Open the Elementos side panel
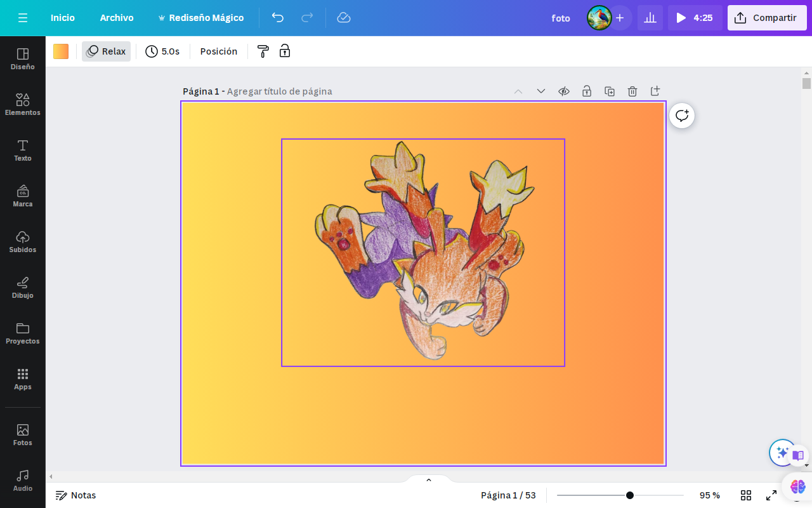The height and width of the screenshot is (508, 812). click(23, 105)
